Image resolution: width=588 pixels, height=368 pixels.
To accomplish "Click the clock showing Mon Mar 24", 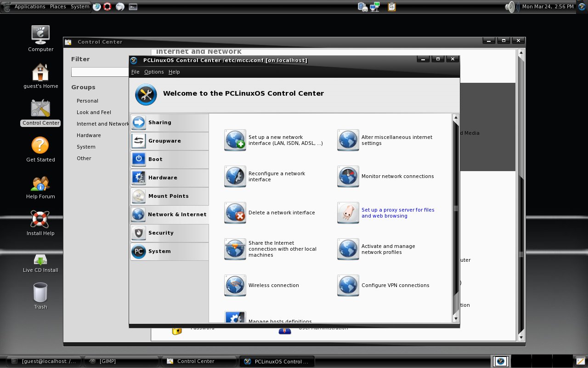I will [x=548, y=6].
